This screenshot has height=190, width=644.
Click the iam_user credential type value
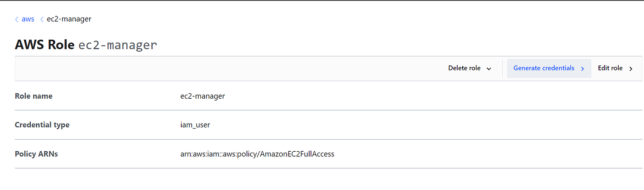tap(195, 125)
